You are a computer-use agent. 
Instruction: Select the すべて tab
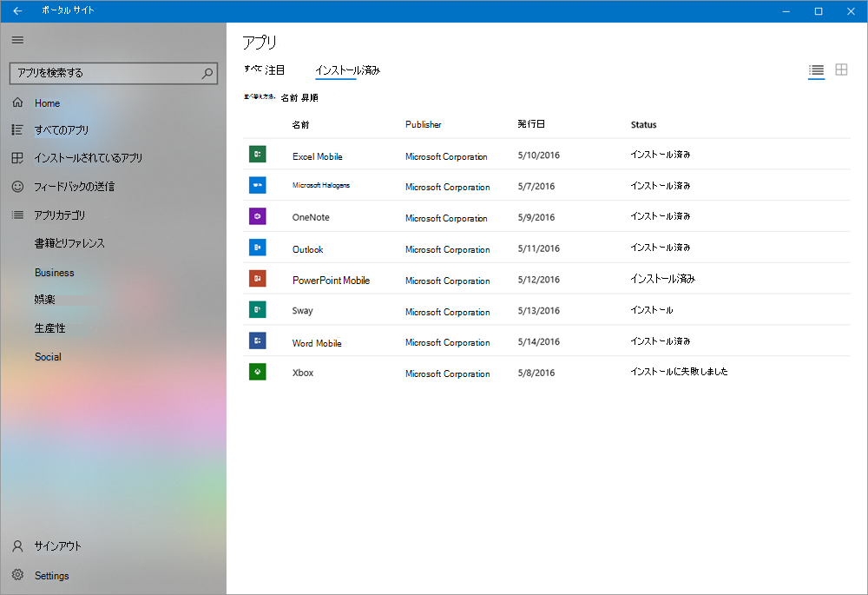coord(253,68)
